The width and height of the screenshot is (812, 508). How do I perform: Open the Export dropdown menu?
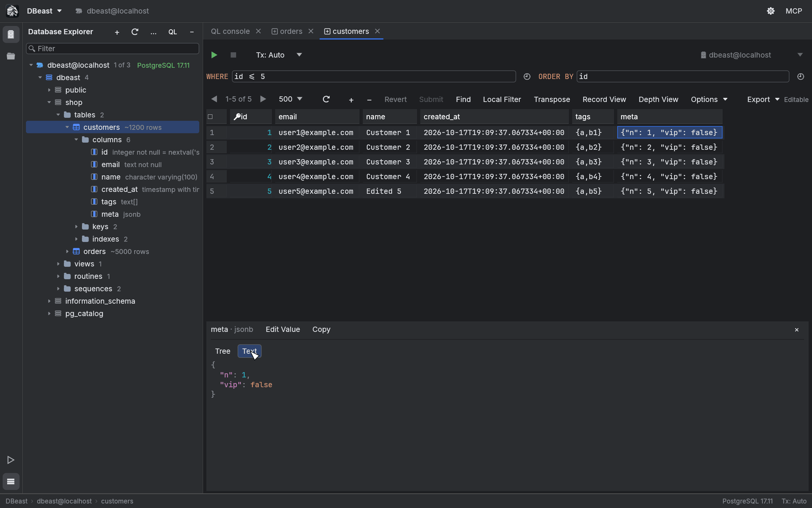pyautogui.click(x=763, y=99)
